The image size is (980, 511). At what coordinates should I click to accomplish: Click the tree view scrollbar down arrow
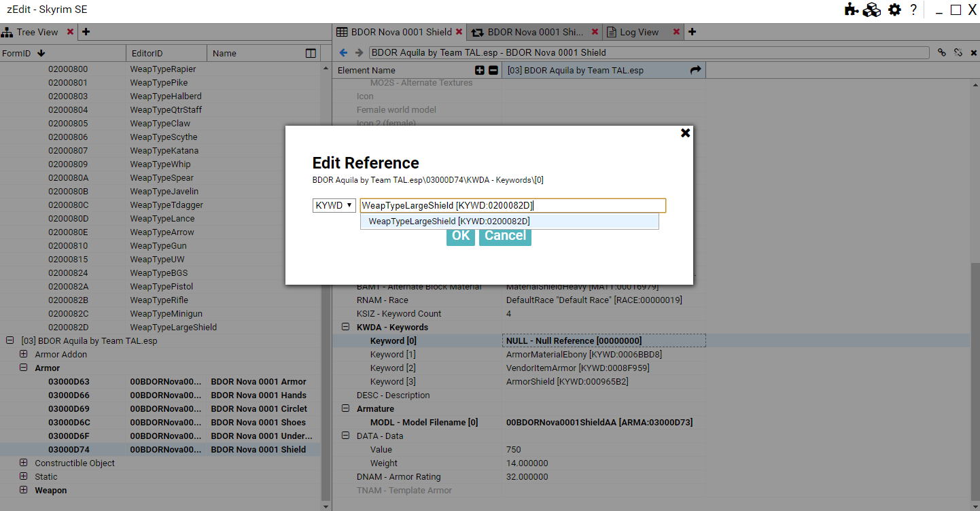coord(326,506)
